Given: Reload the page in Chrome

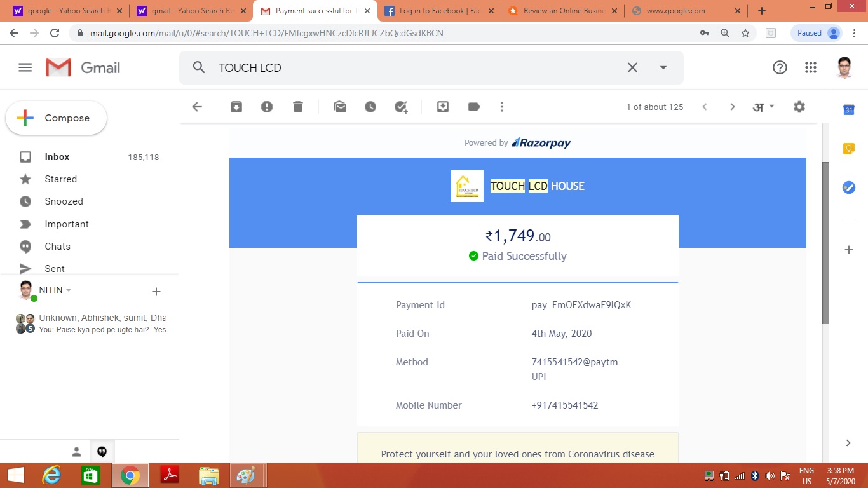Looking at the screenshot, I should pyautogui.click(x=55, y=33).
